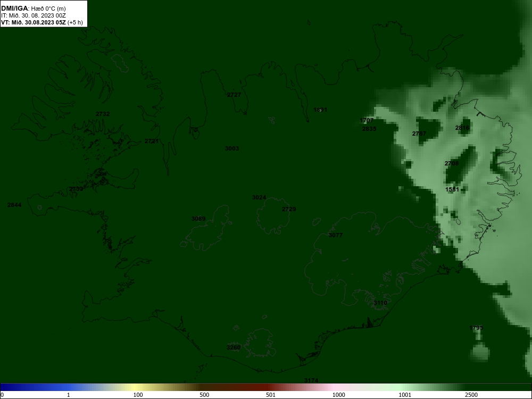The image size is (532, 399).
Task: Click the map value 2721
Action: pos(151,141)
